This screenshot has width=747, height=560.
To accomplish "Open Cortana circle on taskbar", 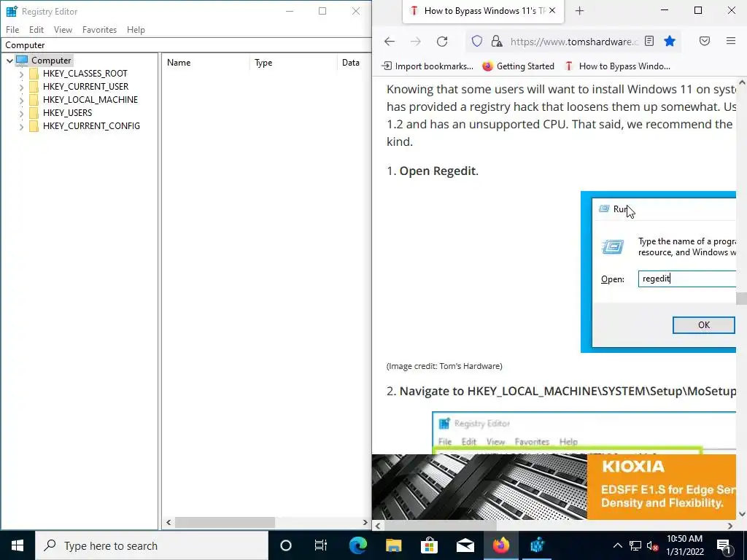I will (x=286, y=545).
